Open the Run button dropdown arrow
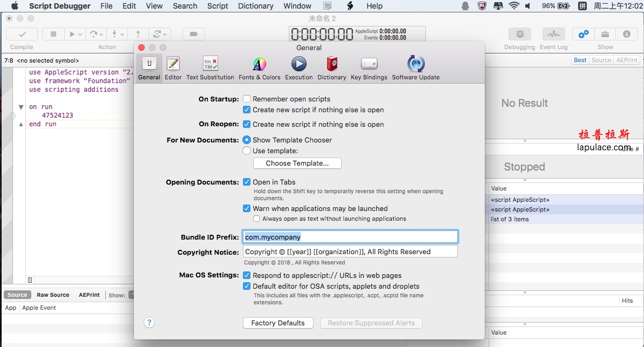The image size is (644, 347). (80, 35)
